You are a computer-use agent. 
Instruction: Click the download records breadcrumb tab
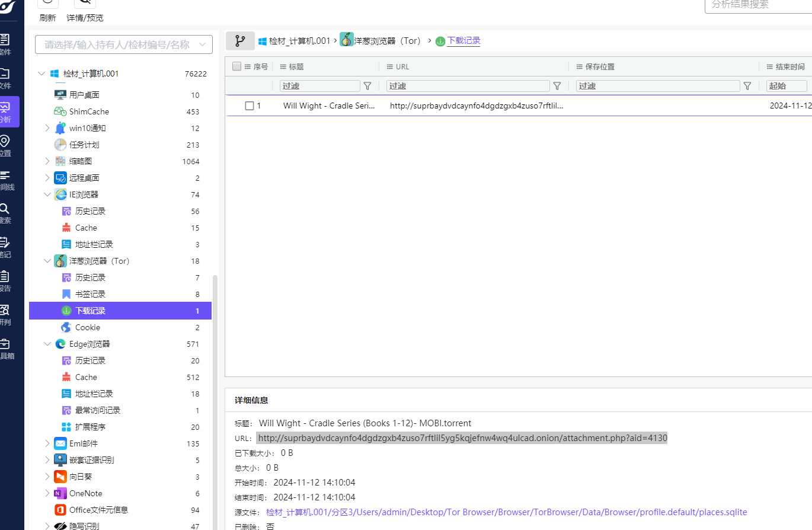(463, 41)
